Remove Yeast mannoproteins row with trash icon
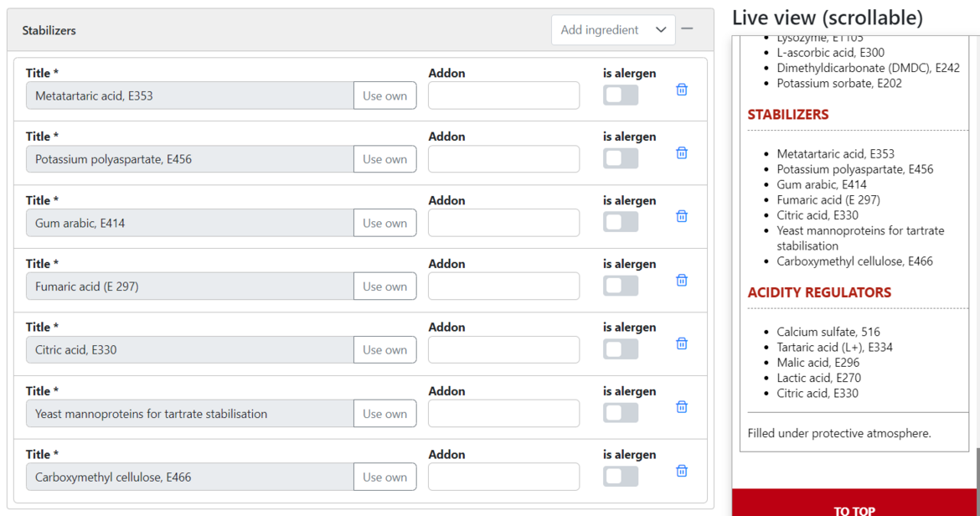Viewport: 980px width, 516px height. pyautogui.click(x=682, y=407)
